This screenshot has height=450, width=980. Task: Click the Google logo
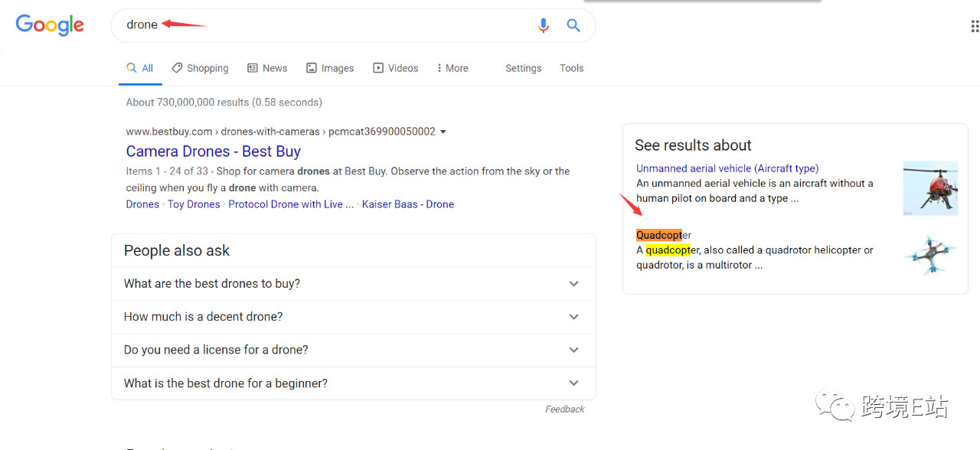pyautogui.click(x=50, y=24)
